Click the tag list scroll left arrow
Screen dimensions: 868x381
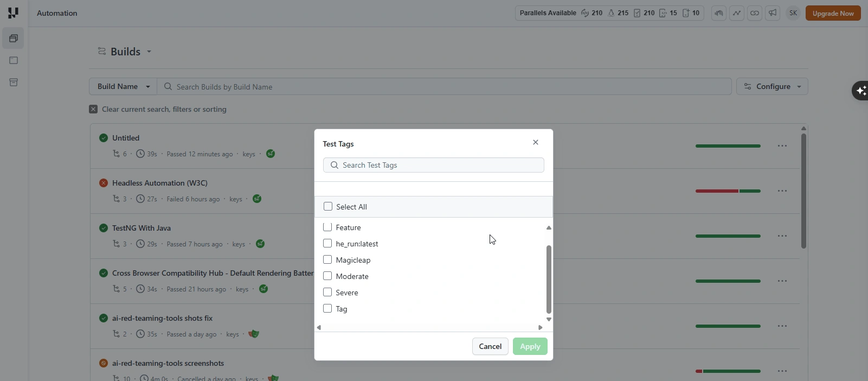point(319,327)
